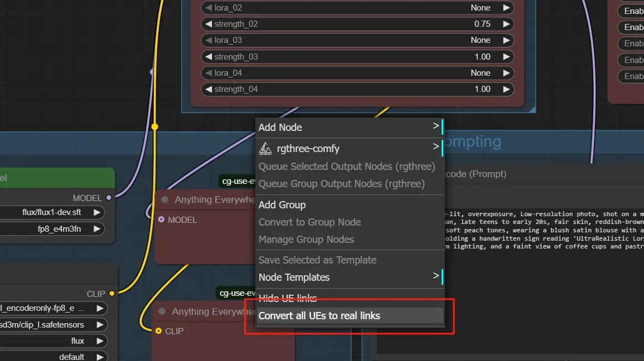Click arrow next to flux/flux1-dev.sft
Viewport: 644px width, 361px height.
point(97,212)
